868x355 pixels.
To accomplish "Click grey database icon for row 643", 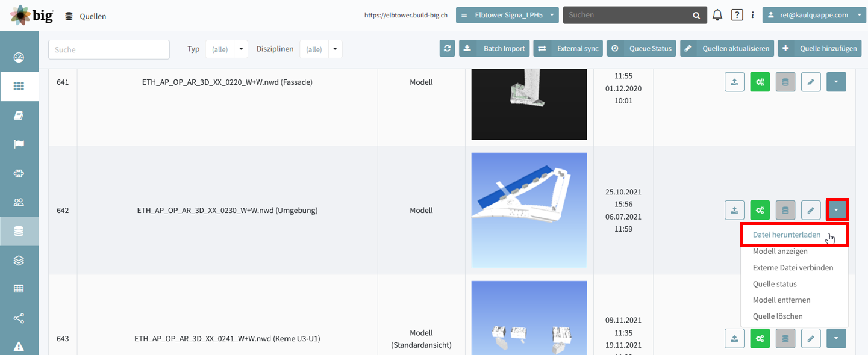I will pos(785,339).
